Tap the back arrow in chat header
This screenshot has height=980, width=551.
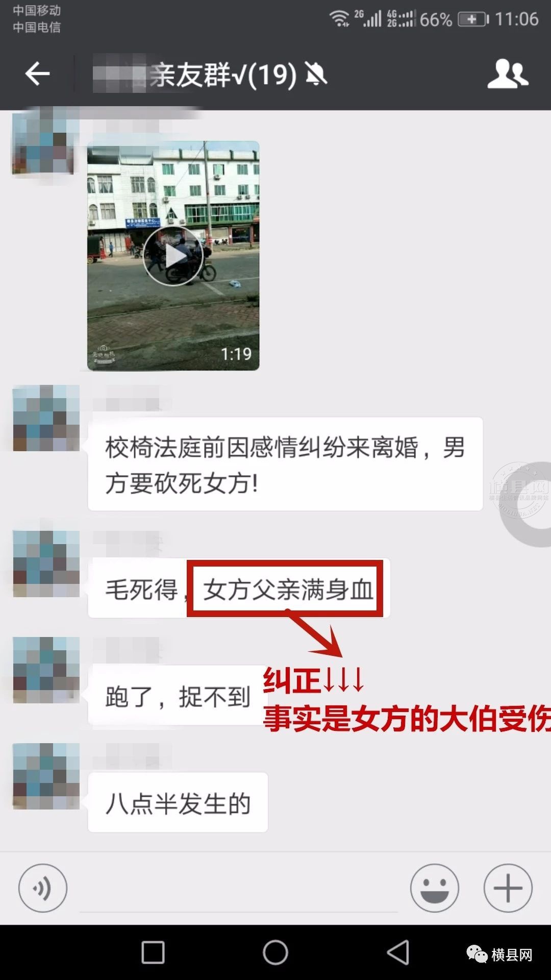tap(37, 74)
